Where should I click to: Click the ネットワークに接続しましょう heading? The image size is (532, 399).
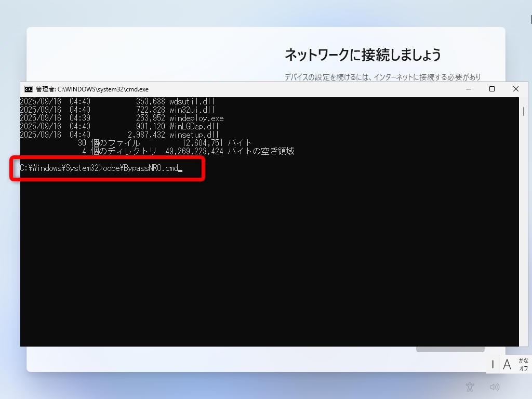363,54
